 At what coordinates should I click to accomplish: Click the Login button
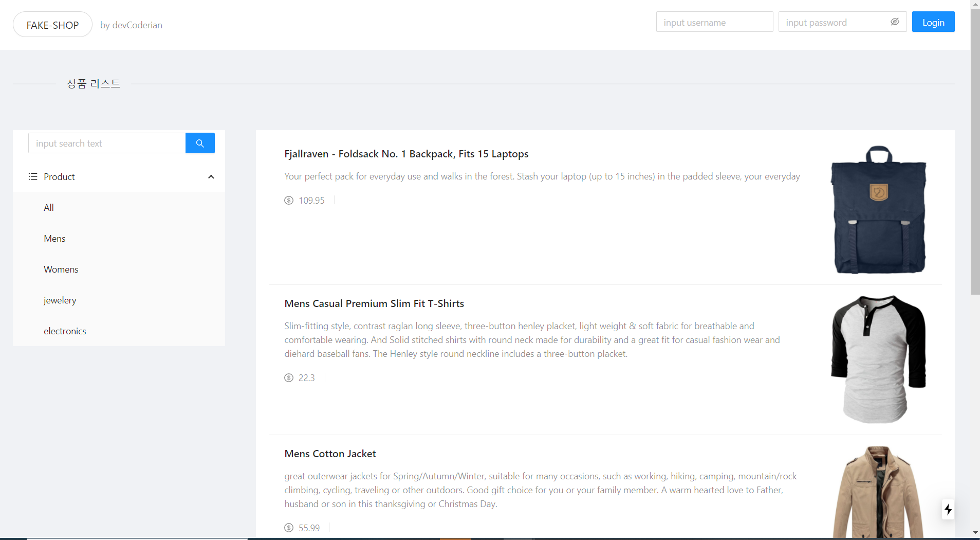[x=932, y=22]
